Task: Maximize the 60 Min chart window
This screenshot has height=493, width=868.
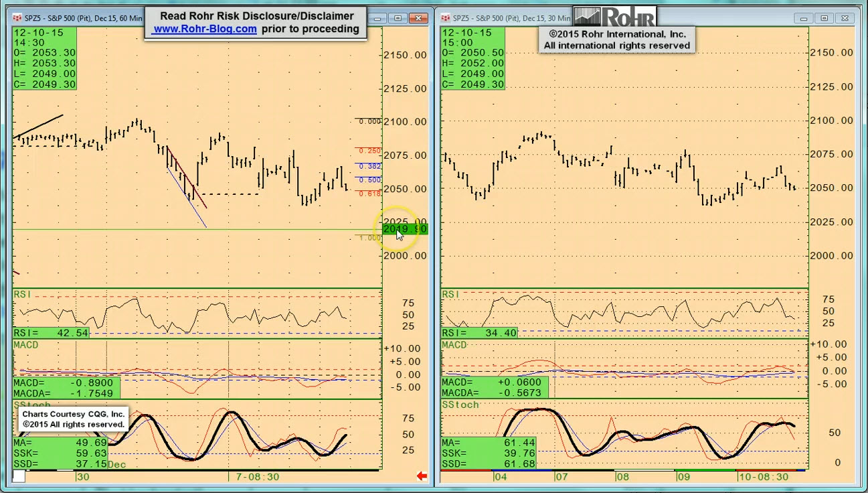Action: click(398, 18)
